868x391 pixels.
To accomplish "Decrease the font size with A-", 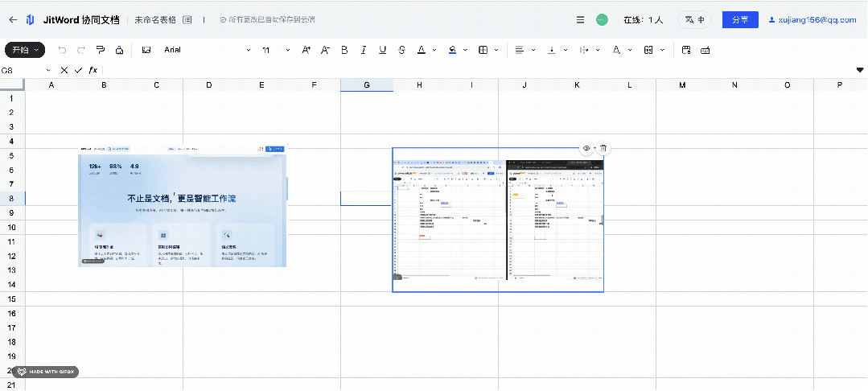I will click(326, 50).
